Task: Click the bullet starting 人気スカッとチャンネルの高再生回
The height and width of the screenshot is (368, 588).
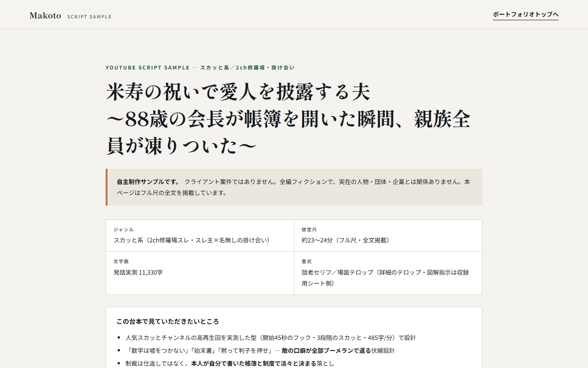Action: point(271,338)
